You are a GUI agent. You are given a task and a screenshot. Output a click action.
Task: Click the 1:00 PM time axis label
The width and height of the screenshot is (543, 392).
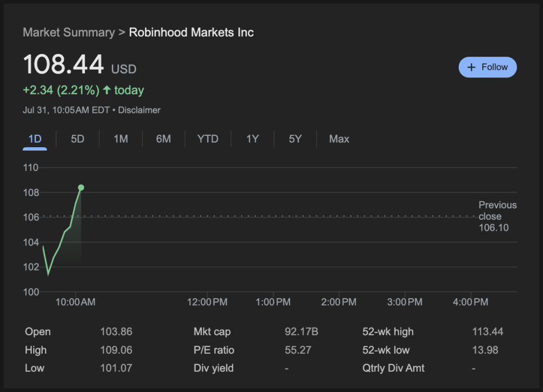[x=273, y=302]
